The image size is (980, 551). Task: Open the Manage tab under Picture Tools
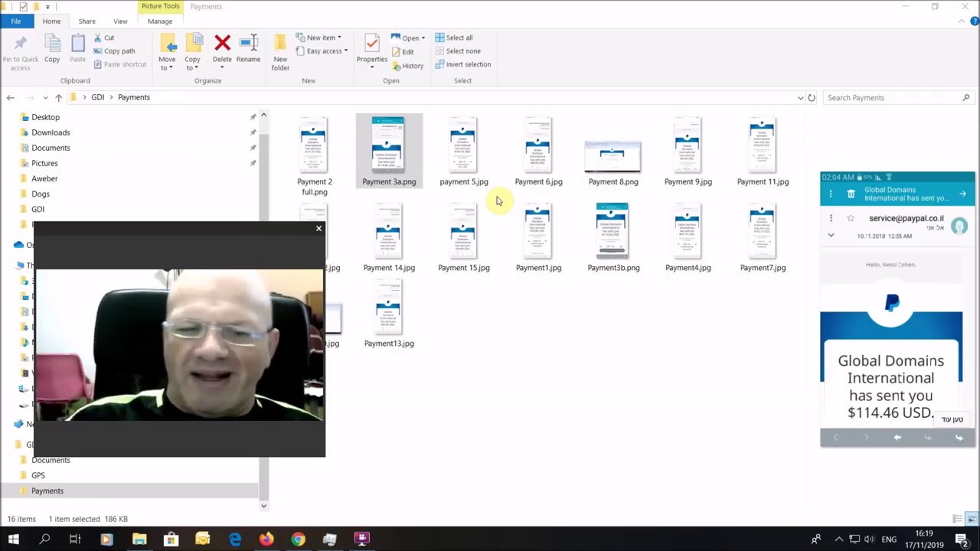[x=160, y=21]
